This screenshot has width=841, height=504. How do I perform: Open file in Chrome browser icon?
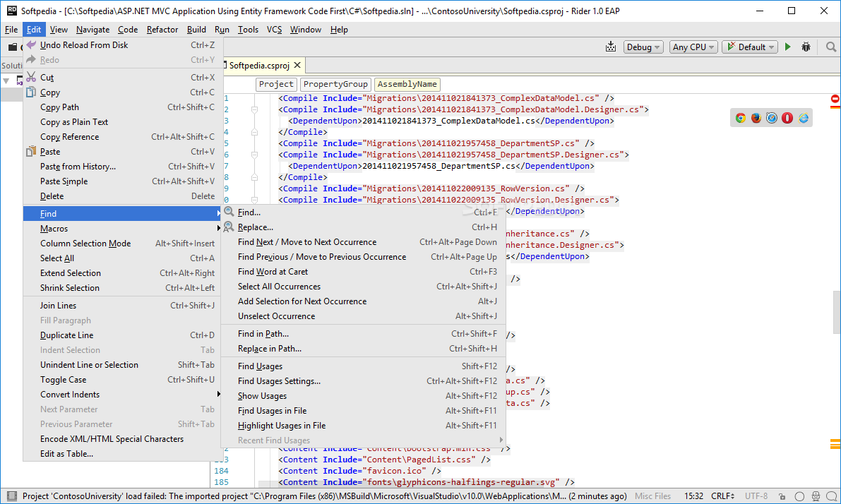(741, 118)
